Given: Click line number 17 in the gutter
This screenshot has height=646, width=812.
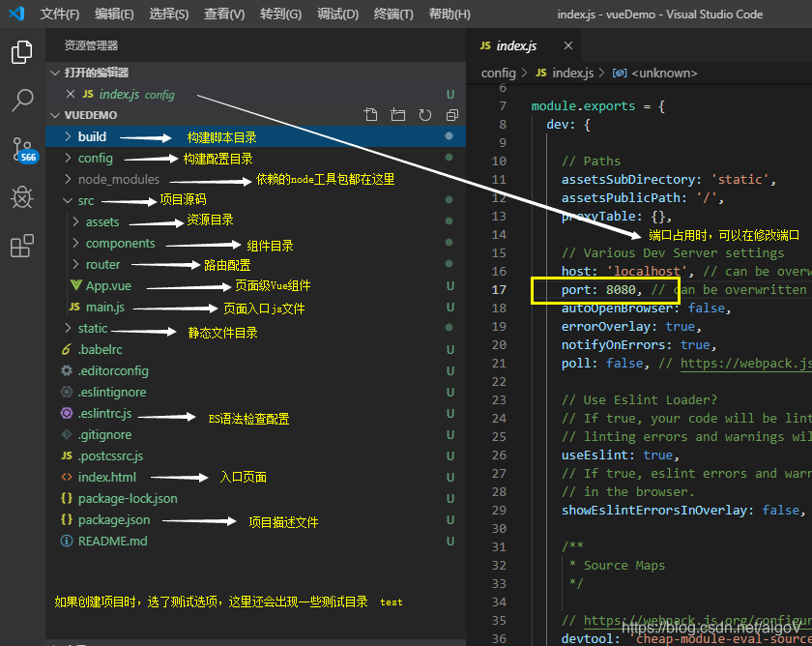Looking at the screenshot, I should 499,289.
